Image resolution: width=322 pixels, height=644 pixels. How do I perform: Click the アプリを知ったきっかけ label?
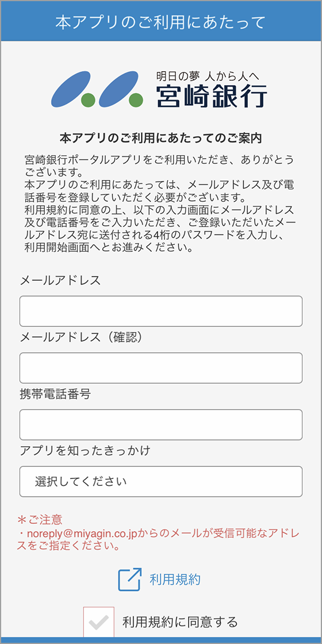pyautogui.click(x=85, y=451)
